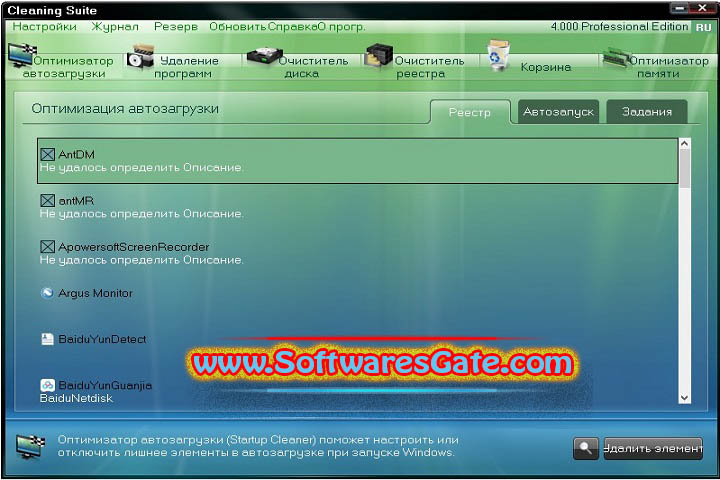Image resolution: width=720 pixels, height=480 pixels.
Task: Switch to the Задания tab
Action: [x=647, y=112]
